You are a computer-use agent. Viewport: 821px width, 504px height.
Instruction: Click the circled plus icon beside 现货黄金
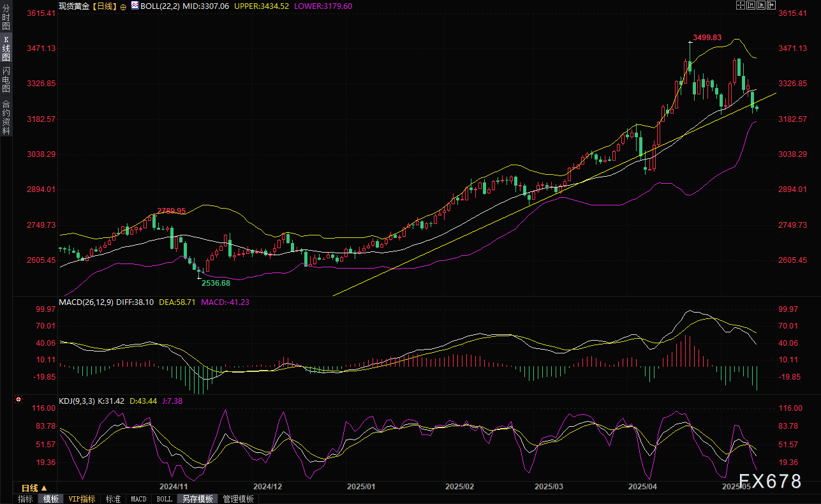tap(123, 6)
